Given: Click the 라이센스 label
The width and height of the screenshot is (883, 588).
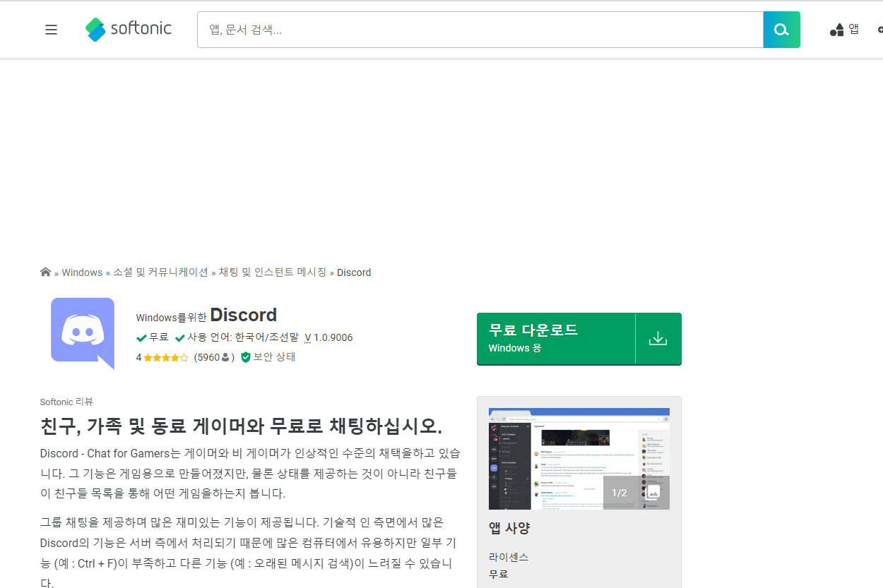Looking at the screenshot, I should (x=509, y=557).
